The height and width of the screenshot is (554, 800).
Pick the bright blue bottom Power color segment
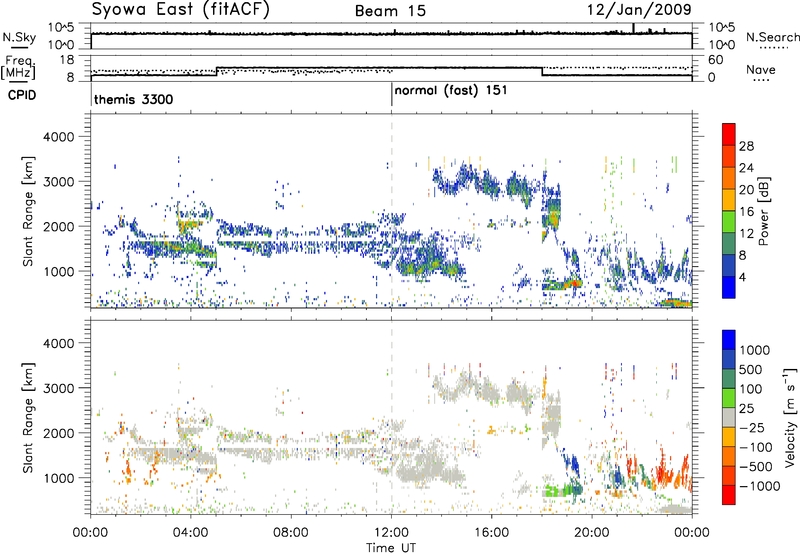point(729,287)
